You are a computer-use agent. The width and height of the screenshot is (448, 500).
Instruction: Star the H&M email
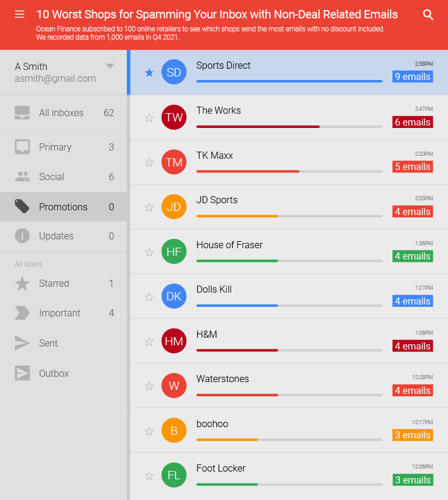pos(149,342)
